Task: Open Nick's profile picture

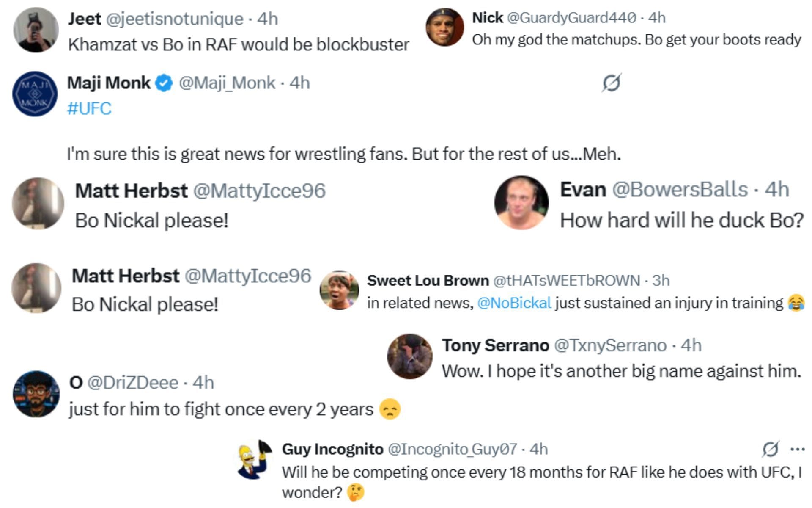Action: [x=443, y=28]
